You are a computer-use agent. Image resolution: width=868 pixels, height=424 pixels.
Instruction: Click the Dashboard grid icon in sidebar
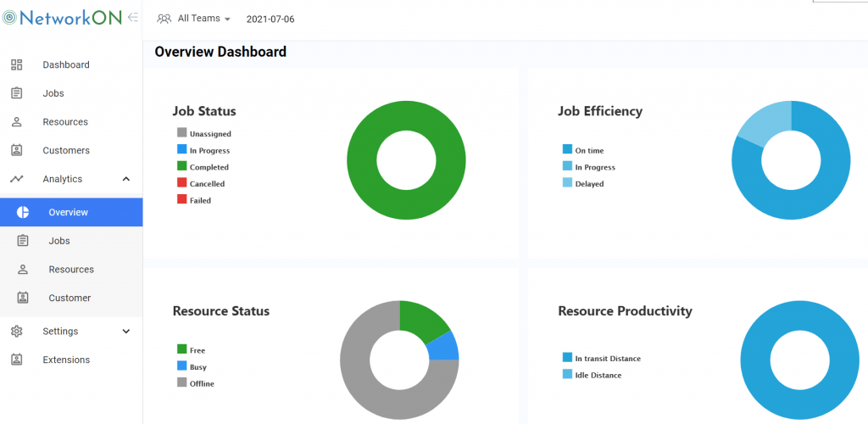16,64
